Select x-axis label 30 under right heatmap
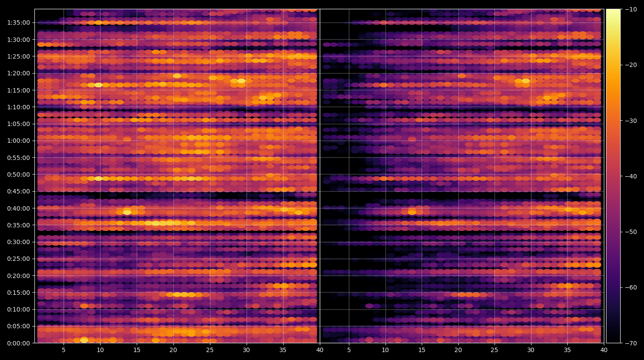Viewport: 644px width, 360px height. click(x=531, y=350)
